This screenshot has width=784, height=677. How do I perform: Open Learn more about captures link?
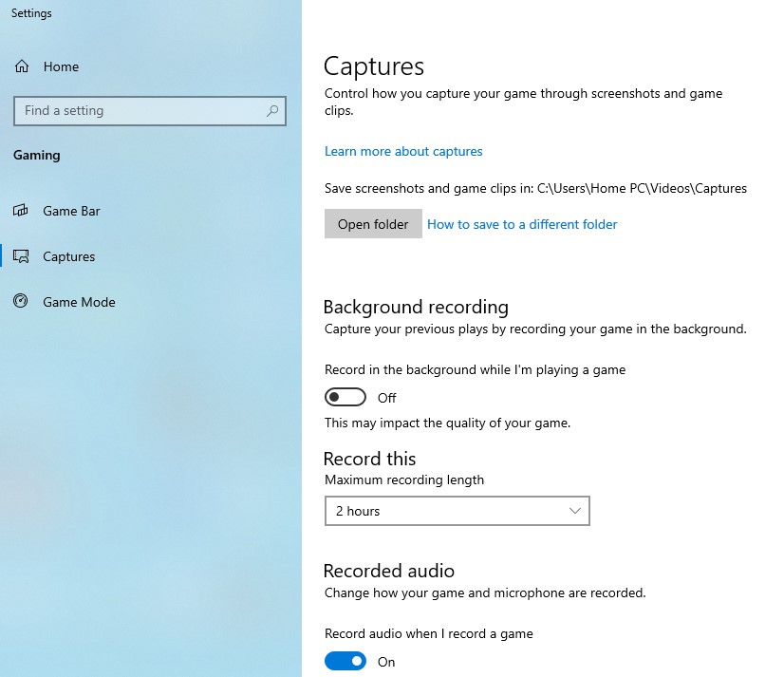[x=403, y=151]
